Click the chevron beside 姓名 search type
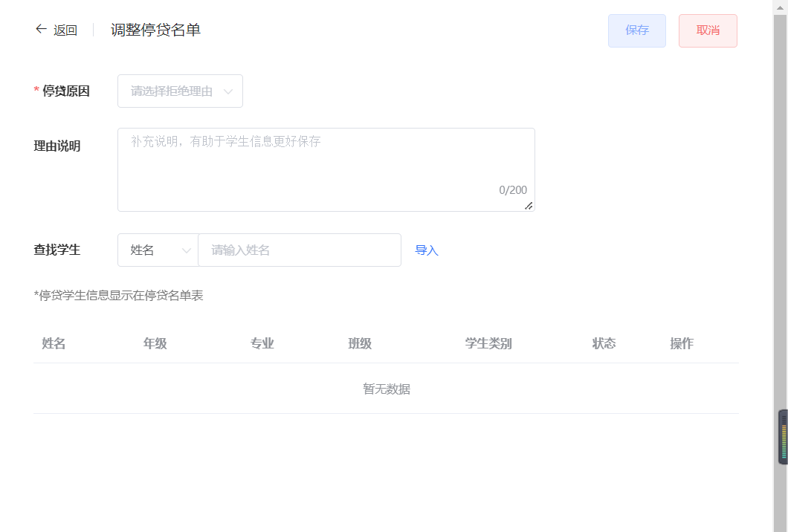788x532 pixels. coord(185,250)
